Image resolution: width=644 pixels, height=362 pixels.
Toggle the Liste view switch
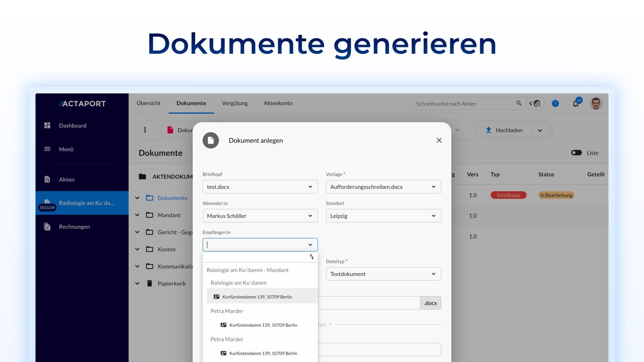point(576,153)
